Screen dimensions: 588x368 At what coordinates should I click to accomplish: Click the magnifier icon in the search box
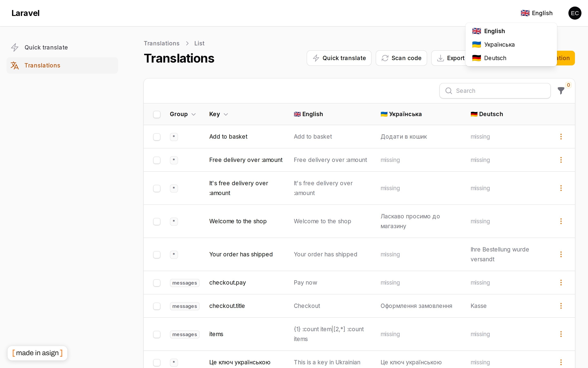click(x=449, y=91)
